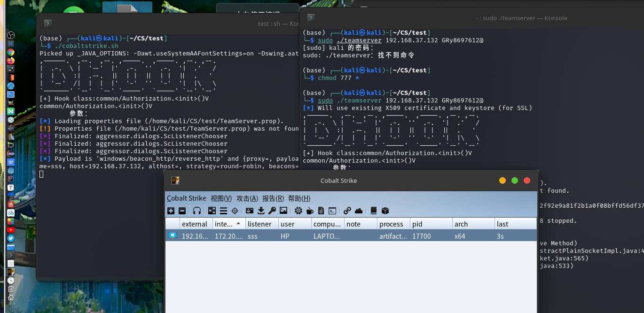Open Listeners via the headphones icon
Screen dimensions: 644x313
[197, 211]
